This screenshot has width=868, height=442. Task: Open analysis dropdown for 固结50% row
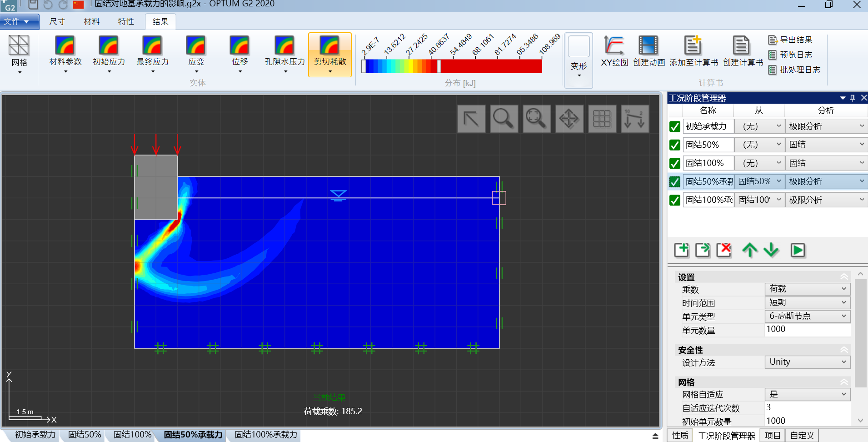pyautogui.click(x=826, y=145)
